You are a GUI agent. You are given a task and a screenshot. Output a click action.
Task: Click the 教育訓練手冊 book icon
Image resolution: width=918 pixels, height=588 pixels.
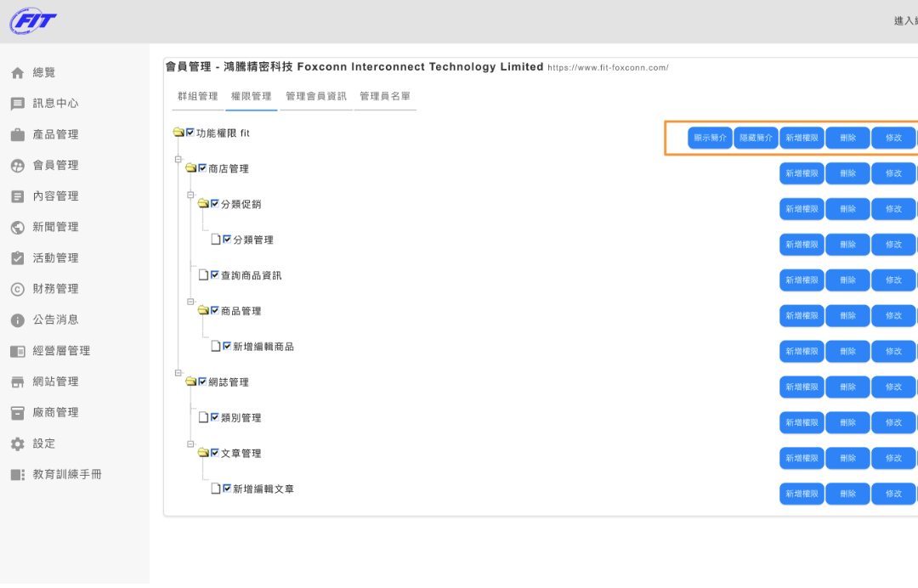(x=18, y=474)
